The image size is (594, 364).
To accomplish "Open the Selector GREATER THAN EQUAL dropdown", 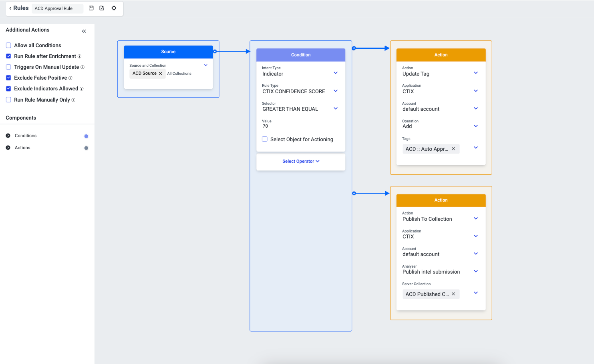I will coord(335,108).
